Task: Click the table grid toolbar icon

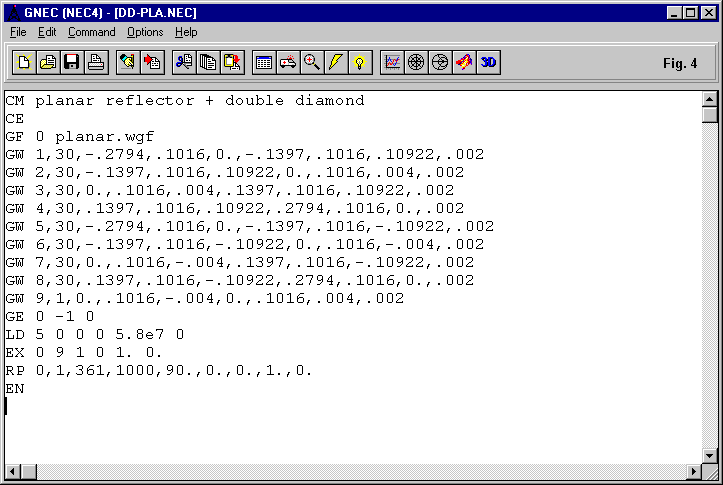Action: (x=264, y=62)
